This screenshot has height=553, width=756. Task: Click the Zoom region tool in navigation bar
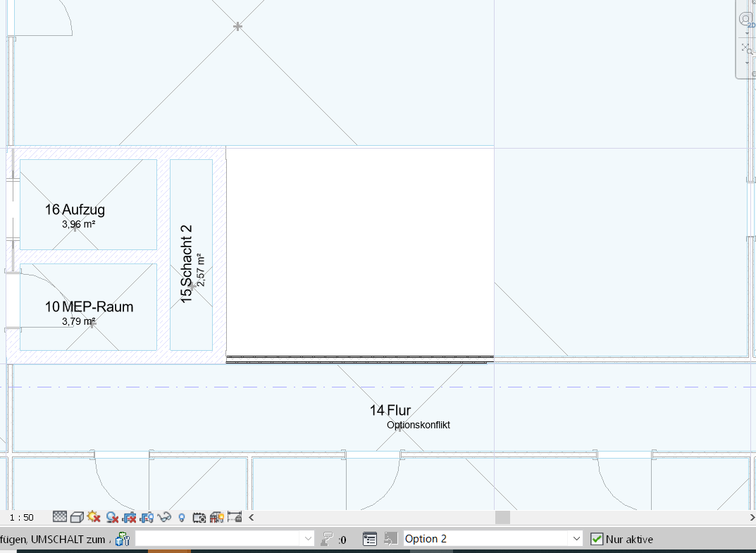tap(746, 48)
